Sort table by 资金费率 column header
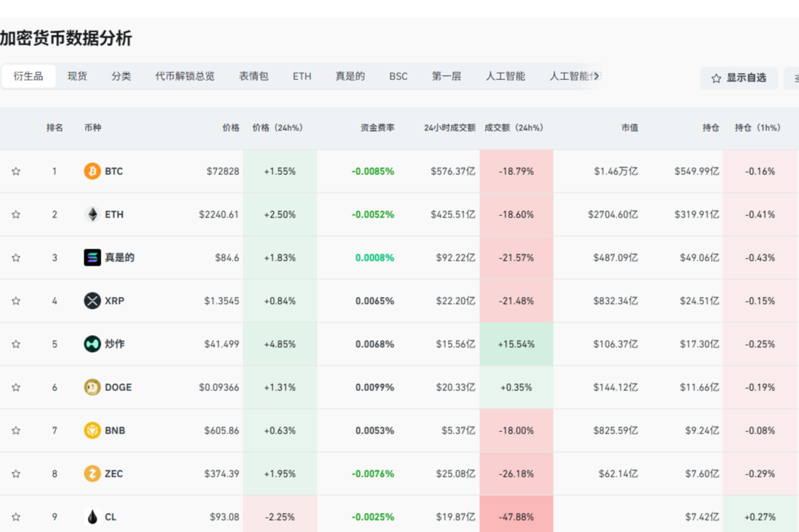This screenshot has height=532, width=799. pos(377,128)
